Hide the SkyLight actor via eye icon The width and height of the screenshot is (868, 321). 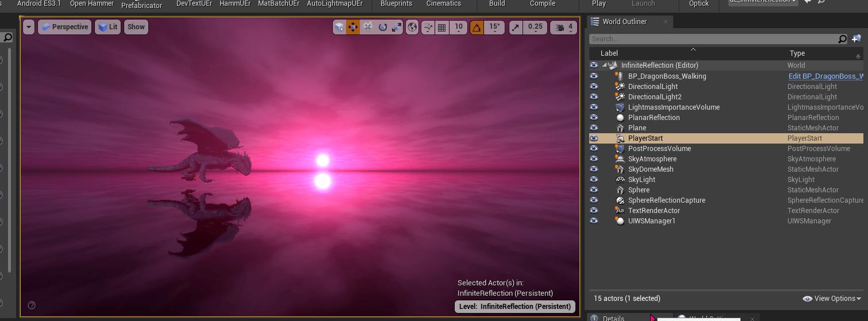click(594, 180)
